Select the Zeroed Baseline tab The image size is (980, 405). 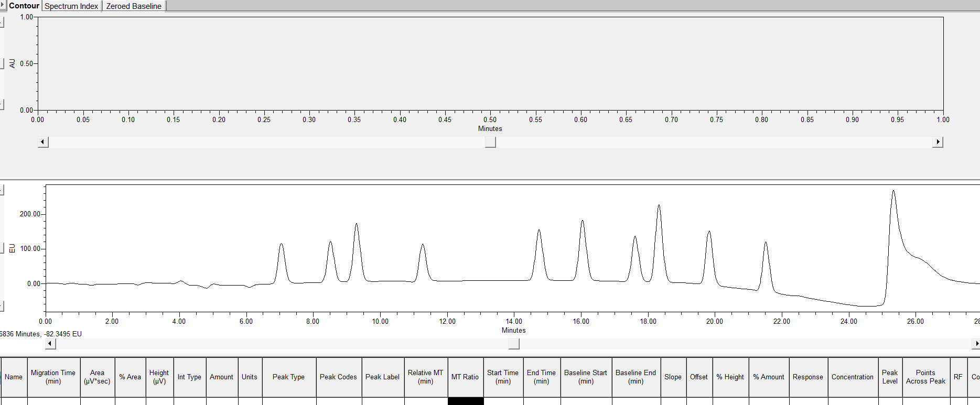[x=134, y=6]
